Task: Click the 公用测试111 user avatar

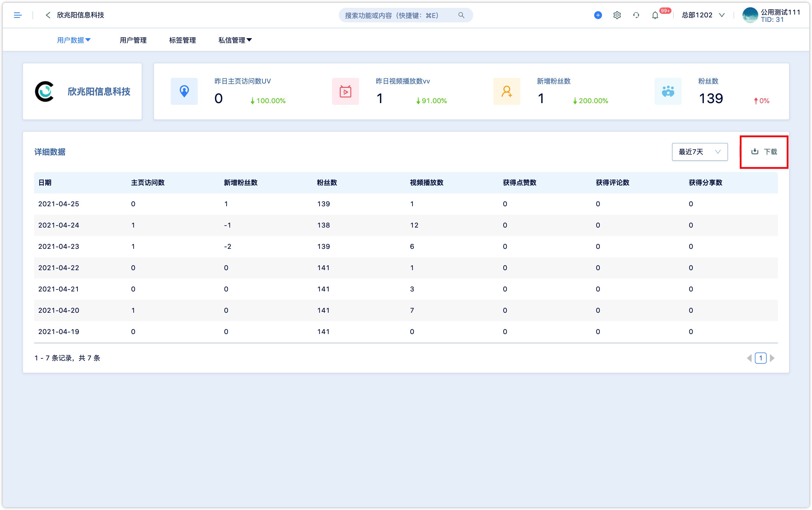Action: click(x=750, y=15)
